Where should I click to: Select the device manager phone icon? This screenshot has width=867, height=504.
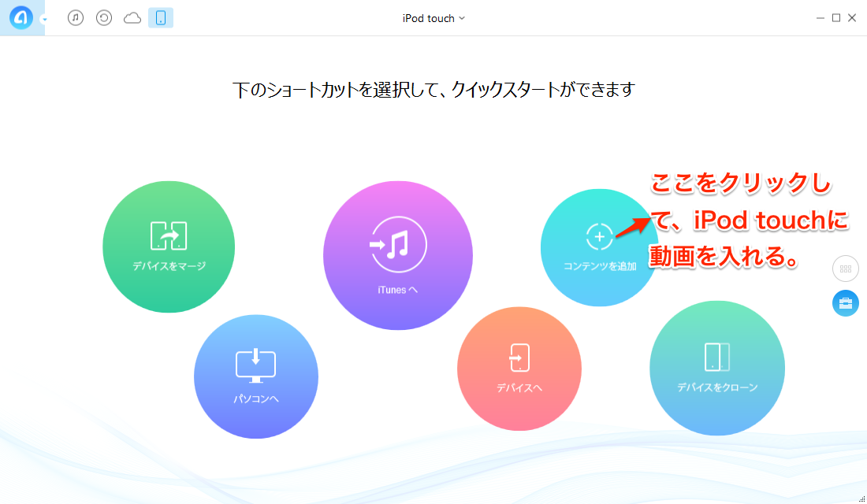tap(161, 17)
